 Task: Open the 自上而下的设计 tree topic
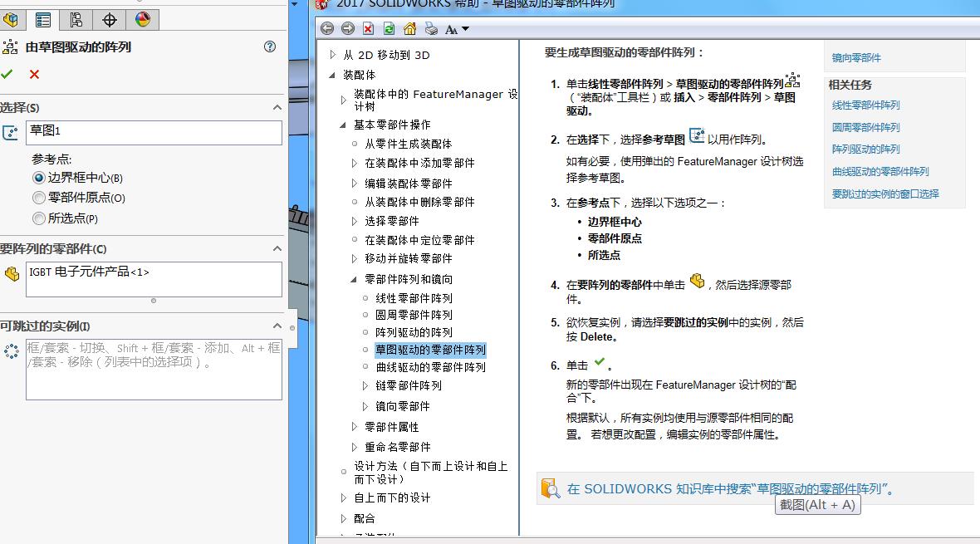(392, 497)
